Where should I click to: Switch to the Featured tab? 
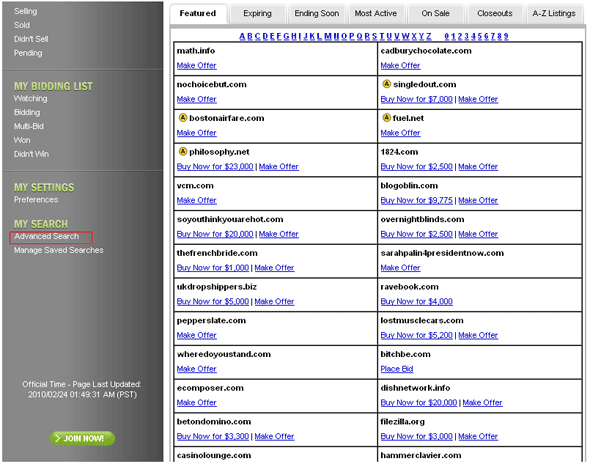[198, 14]
